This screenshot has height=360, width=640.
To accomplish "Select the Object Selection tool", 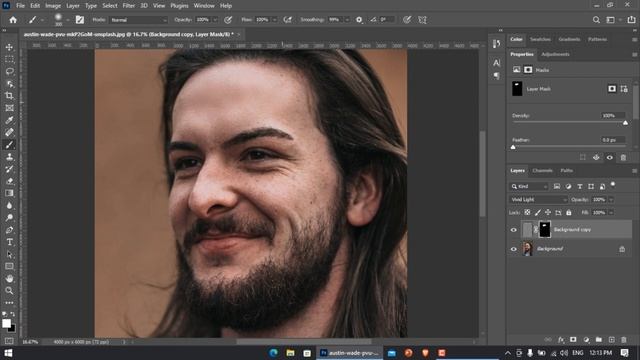I will [x=9, y=84].
